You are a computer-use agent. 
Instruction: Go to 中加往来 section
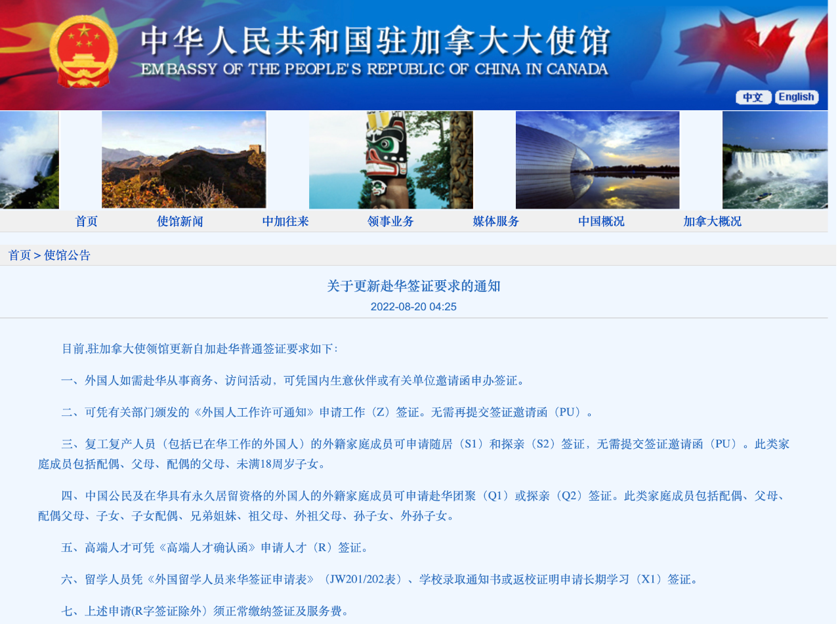[x=285, y=221]
